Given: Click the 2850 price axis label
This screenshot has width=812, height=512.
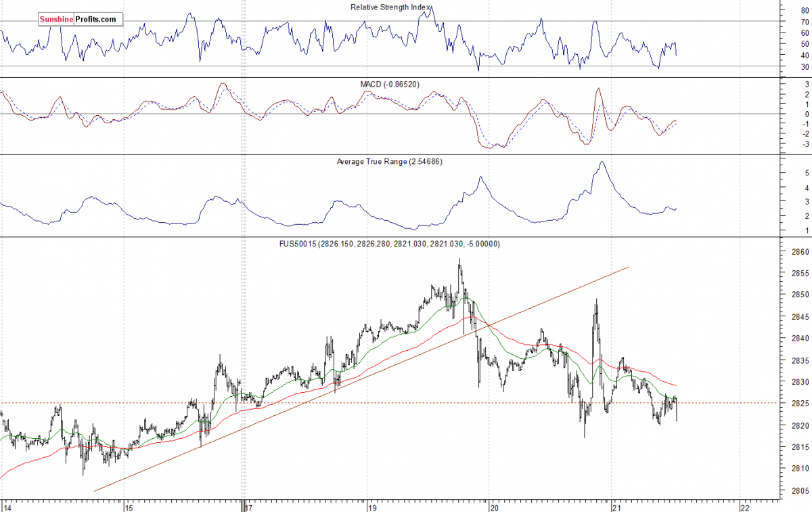Looking at the screenshot, I should click(800, 295).
